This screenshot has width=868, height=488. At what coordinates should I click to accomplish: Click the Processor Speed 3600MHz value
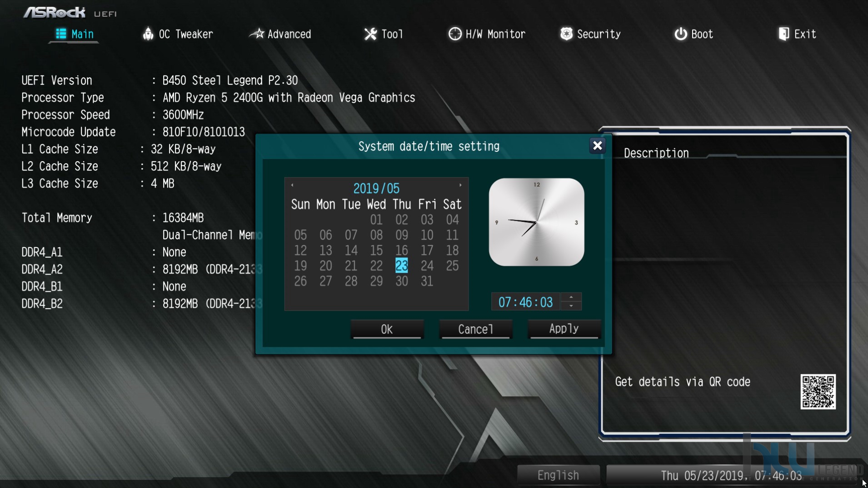point(183,115)
